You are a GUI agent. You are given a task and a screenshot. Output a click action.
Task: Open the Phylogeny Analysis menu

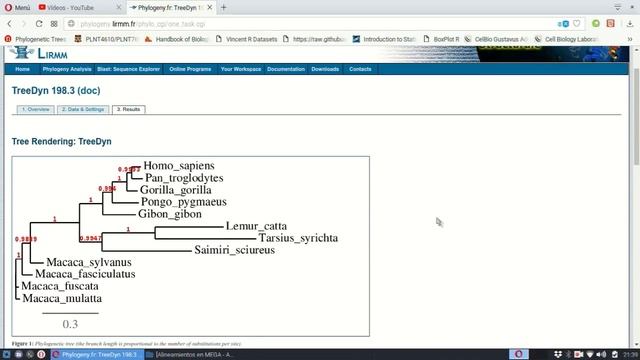(x=67, y=69)
